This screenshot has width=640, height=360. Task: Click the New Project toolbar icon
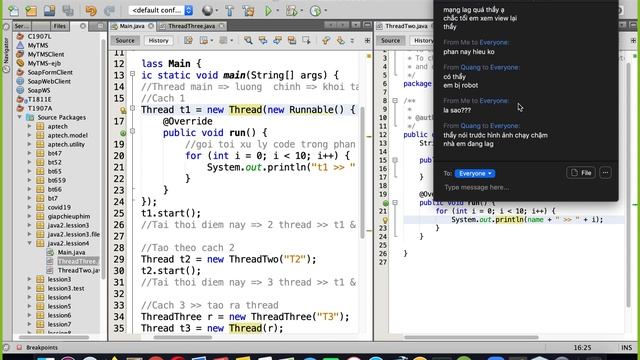click(31, 11)
